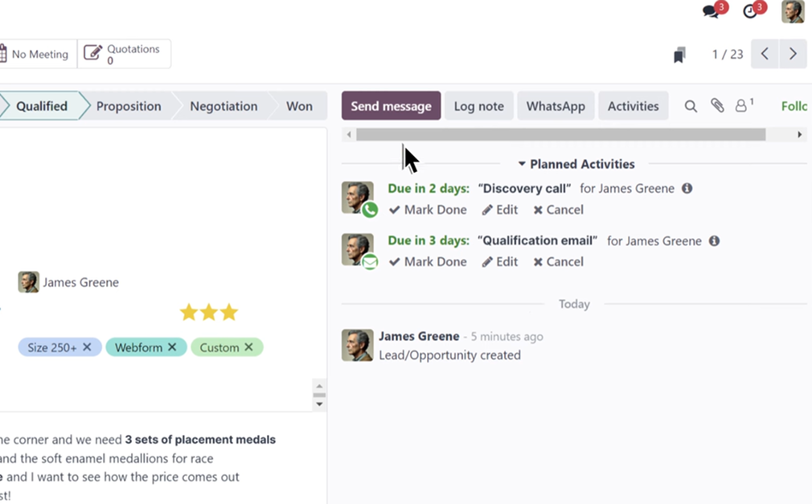
Task: Remove the Webform tag
Action: click(174, 347)
